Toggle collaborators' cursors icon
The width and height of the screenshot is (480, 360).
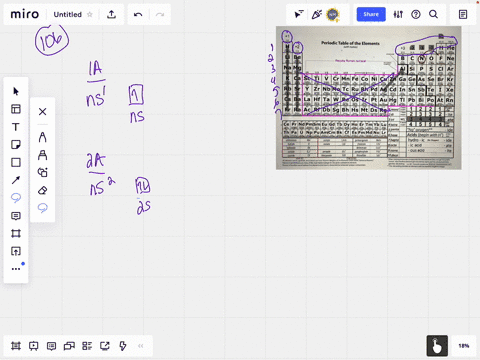(299, 14)
